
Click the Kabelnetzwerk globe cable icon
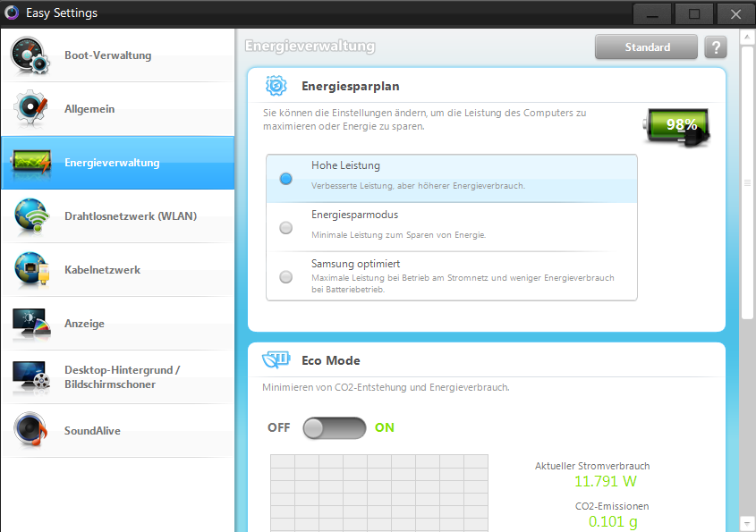coord(31,270)
